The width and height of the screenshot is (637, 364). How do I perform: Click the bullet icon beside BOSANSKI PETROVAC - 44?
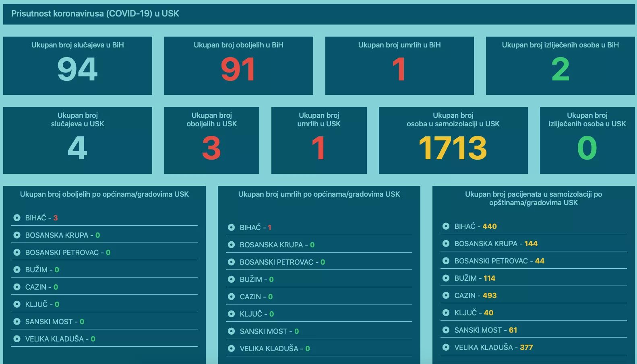pos(446,261)
